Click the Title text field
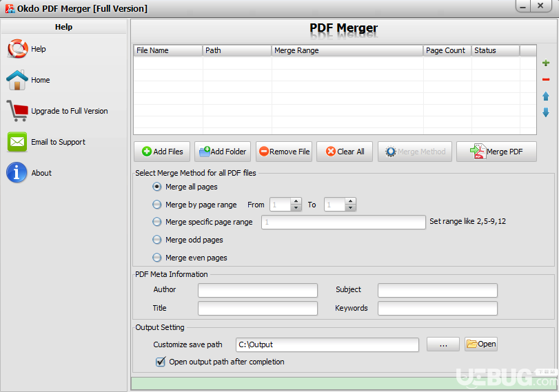Viewport: 559px width, 392px height. coord(258,308)
